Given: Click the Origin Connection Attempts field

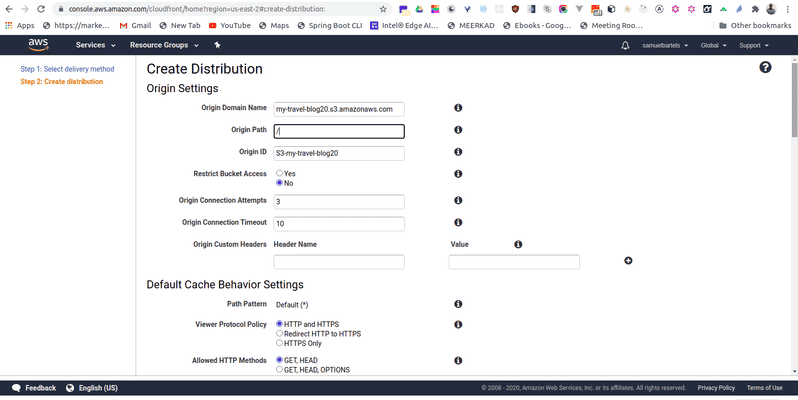Looking at the screenshot, I should [x=339, y=202].
